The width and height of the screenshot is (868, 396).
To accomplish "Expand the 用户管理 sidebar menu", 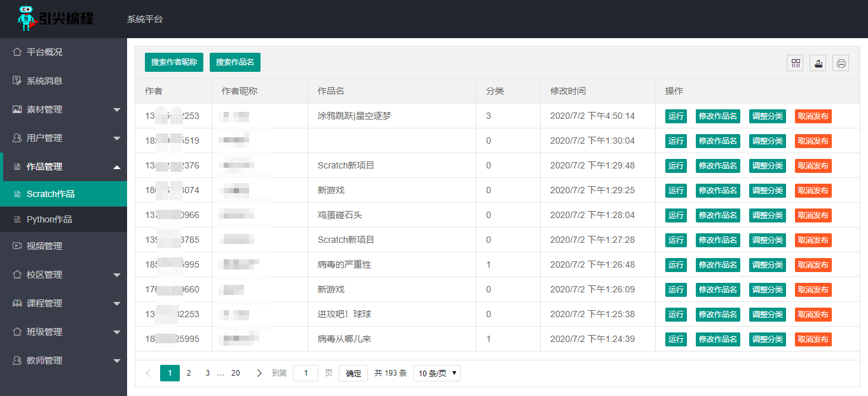I will (x=64, y=138).
